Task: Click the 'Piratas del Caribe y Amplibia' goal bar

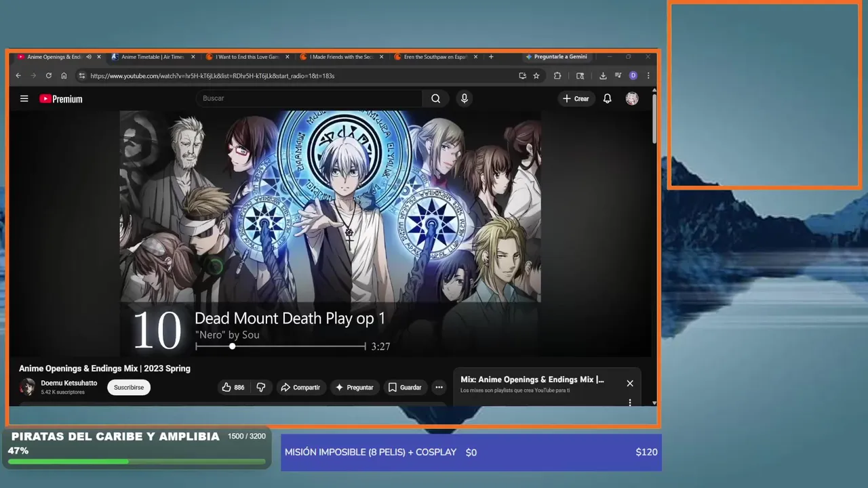Action: (x=136, y=447)
